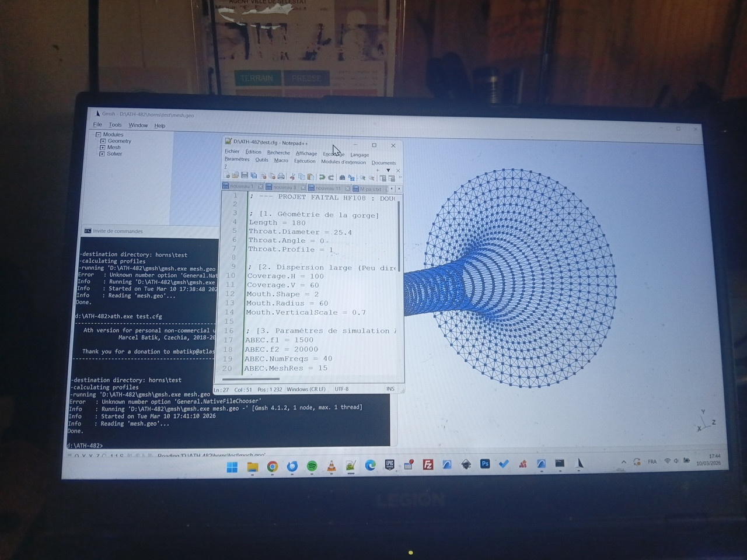Open the Recherche menu in Notepad++

pyautogui.click(x=278, y=153)
